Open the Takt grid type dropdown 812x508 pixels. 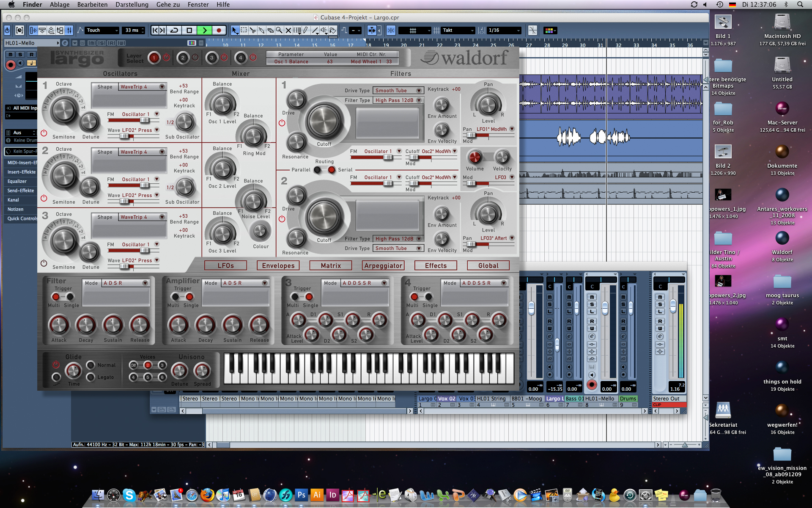[x=458, y=30]
